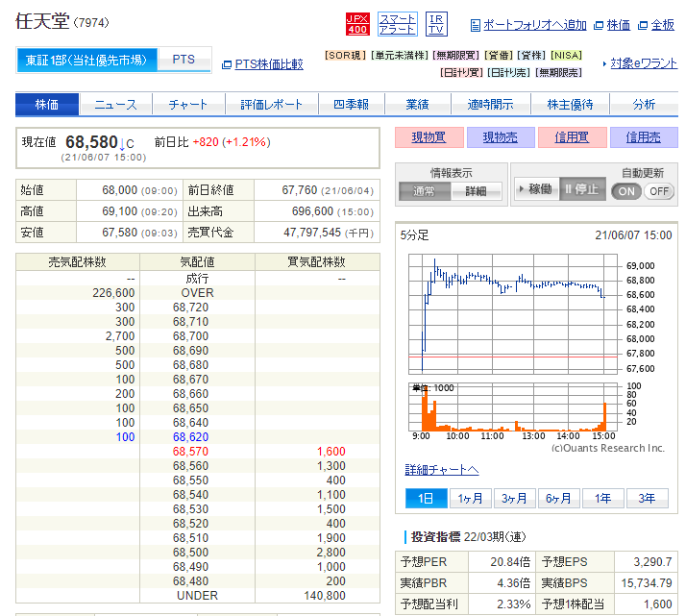Select 3ヶ月 chart period
This screenshot has height=616, width=686.
point(515,499)
